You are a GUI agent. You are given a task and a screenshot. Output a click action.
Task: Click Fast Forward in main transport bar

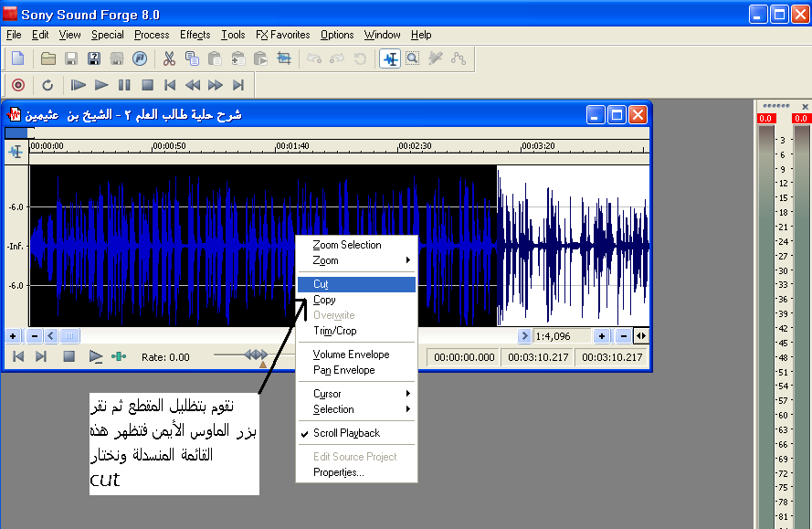pos(216,85)
